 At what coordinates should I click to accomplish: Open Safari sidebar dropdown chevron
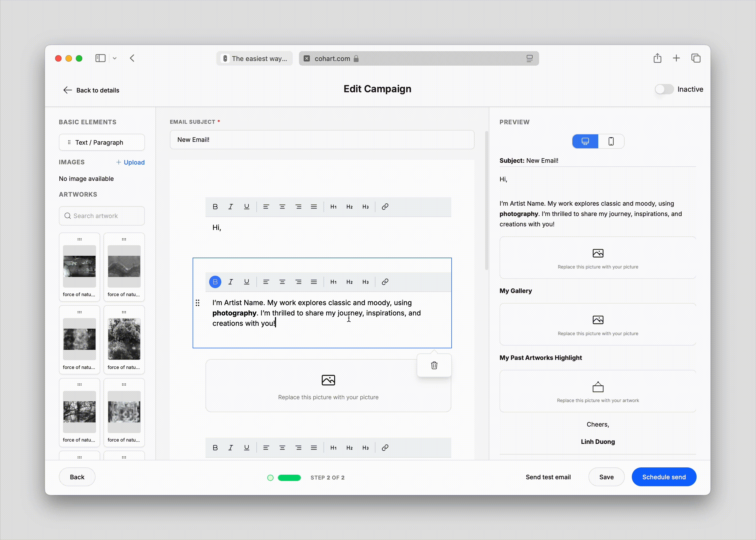115,59
